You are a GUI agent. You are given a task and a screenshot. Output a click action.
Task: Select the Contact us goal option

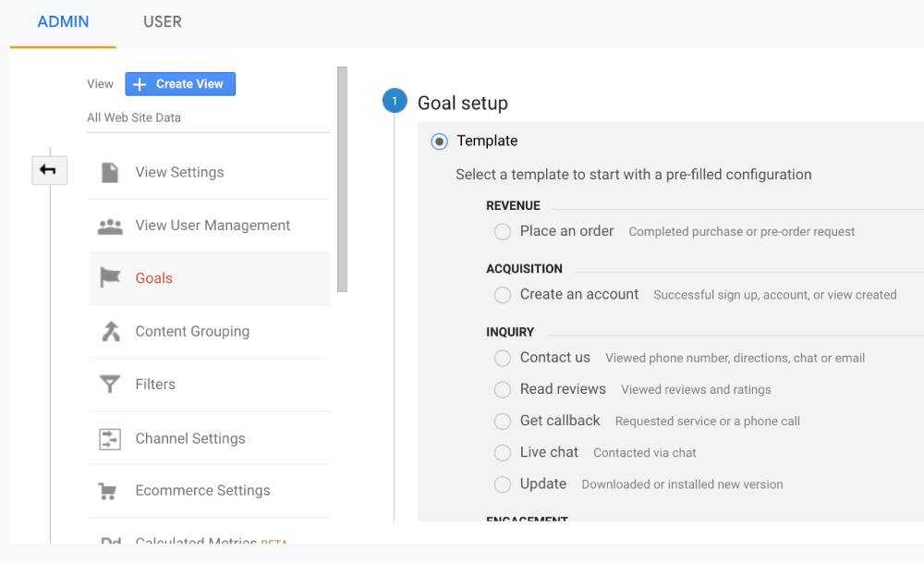(503, 358)
